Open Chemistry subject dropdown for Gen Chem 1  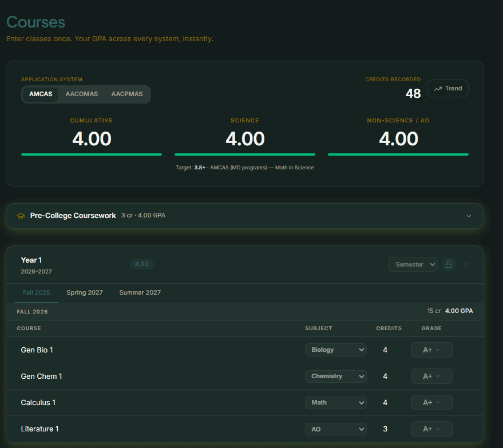(x=336, y=376)
